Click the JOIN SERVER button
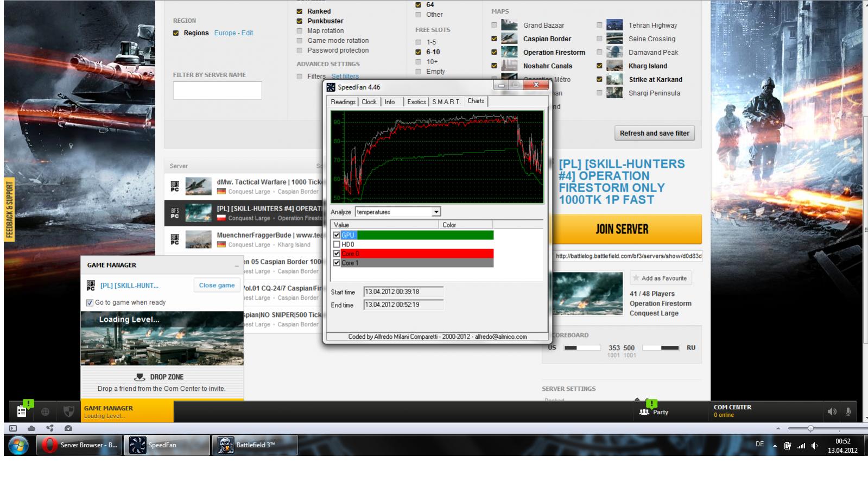This screenshot has height=488, width=868. [x=622, y=229]
